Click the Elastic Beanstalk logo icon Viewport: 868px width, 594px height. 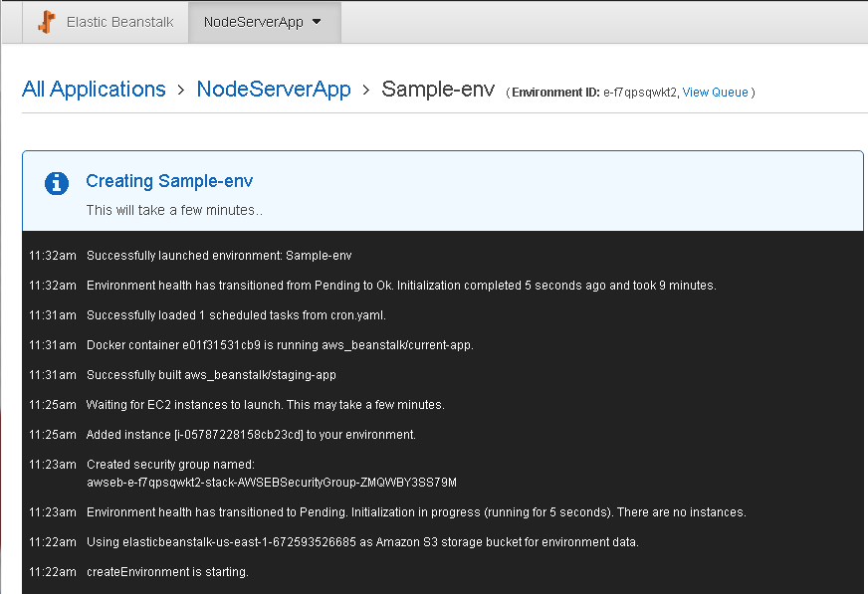coord(47,22)
